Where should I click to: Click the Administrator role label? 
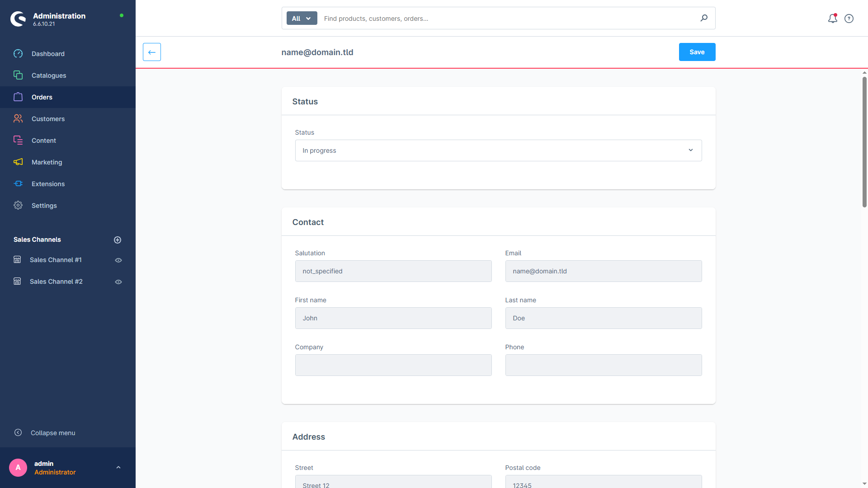click(x=55, y=472)
